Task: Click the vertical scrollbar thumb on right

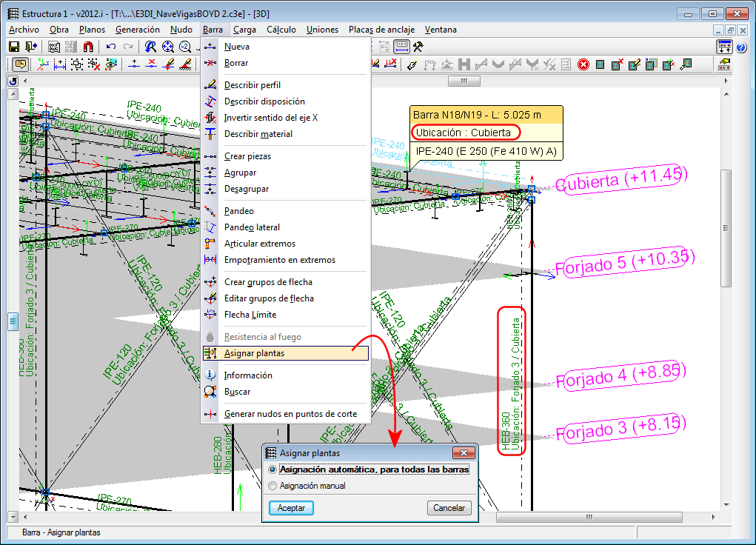Action: (726, 228)
